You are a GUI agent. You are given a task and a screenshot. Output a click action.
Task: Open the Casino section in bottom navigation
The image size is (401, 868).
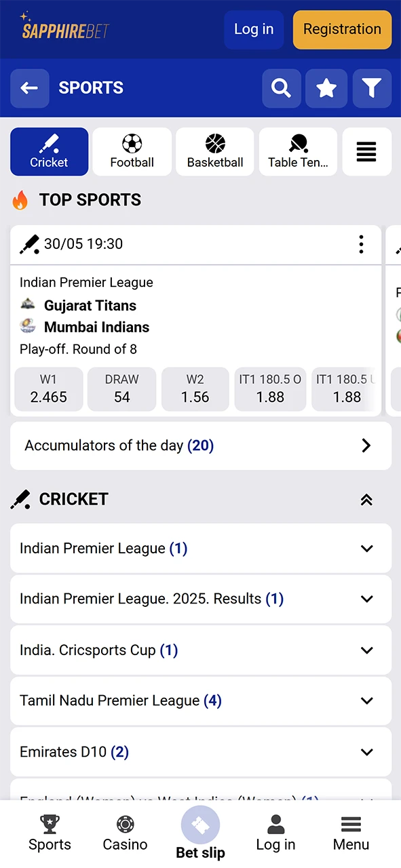click(x=125, y=833)
